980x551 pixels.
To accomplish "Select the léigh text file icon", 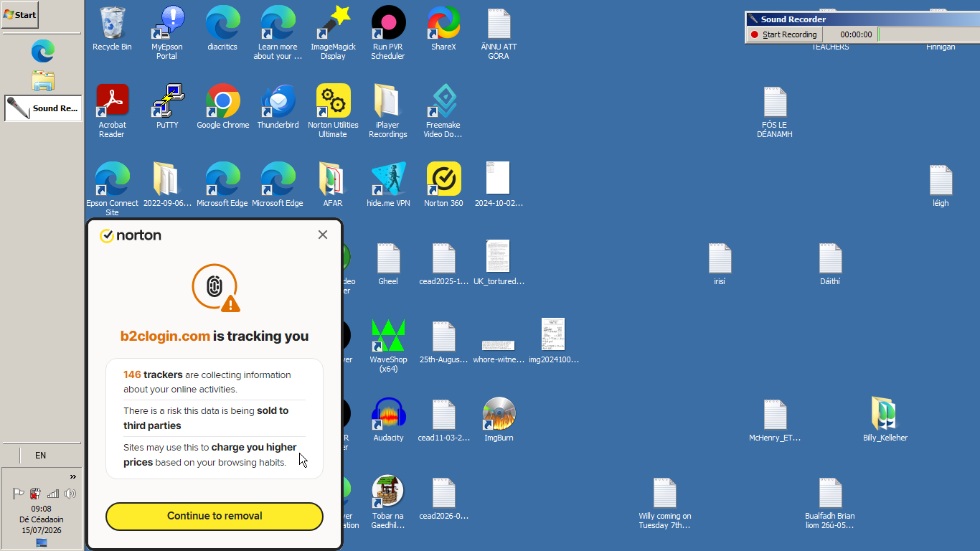I will click(941, 185).
